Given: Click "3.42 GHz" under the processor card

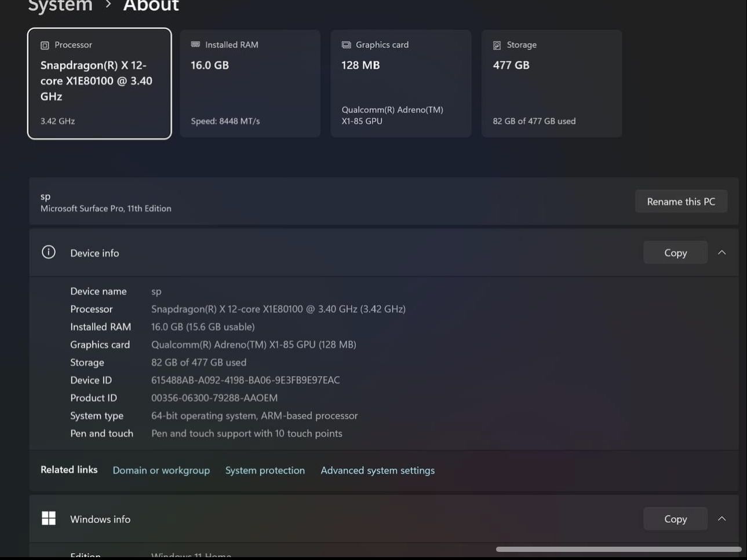Looking at the screenshot, I should 57,121.
